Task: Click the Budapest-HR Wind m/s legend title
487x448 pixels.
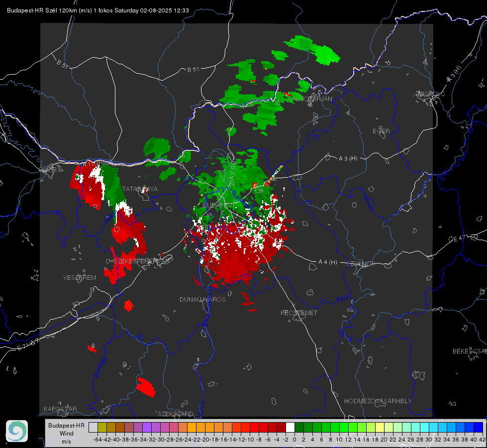Action: [x=66, y=434]
